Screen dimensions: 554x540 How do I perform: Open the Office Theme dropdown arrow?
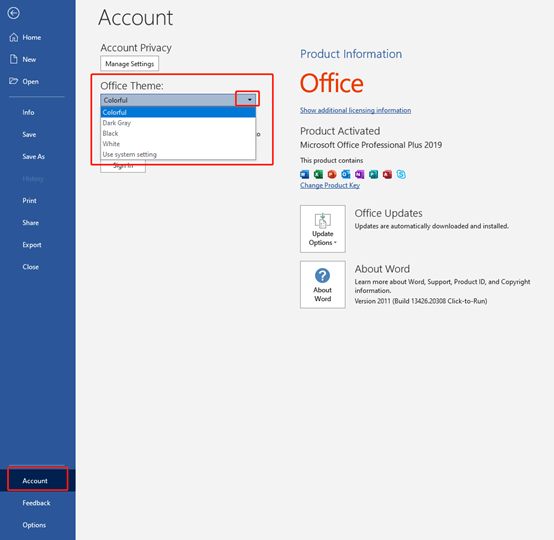coord(249,100)
